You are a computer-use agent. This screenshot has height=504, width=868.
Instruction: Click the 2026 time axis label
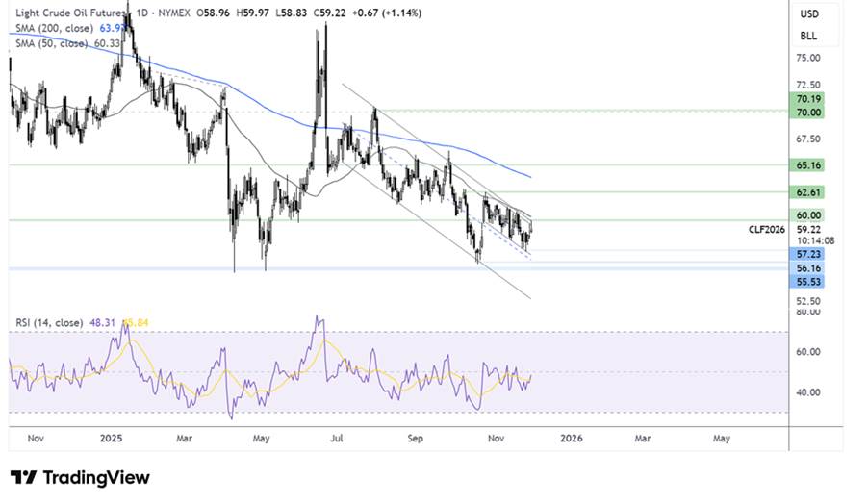click(x=572, y=439)
